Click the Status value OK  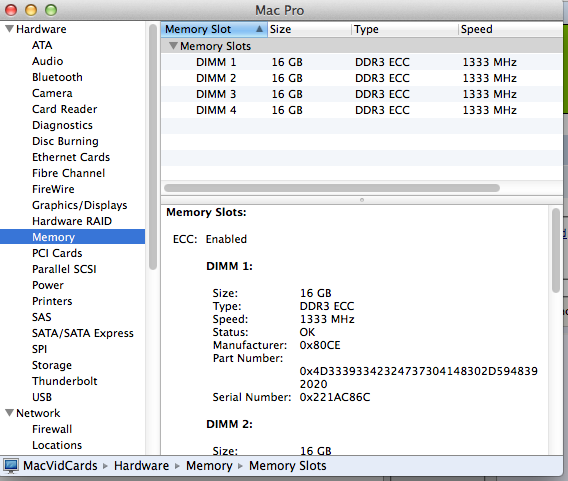coord(307,332)
